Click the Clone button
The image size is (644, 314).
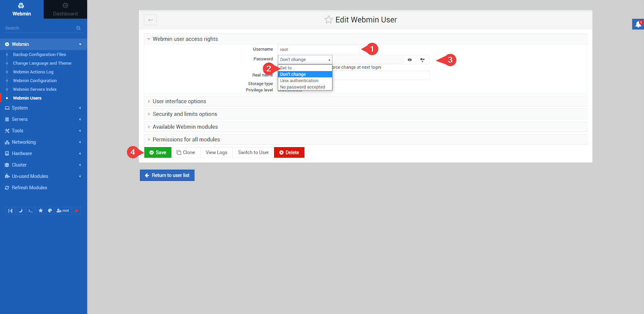(186, 153)
